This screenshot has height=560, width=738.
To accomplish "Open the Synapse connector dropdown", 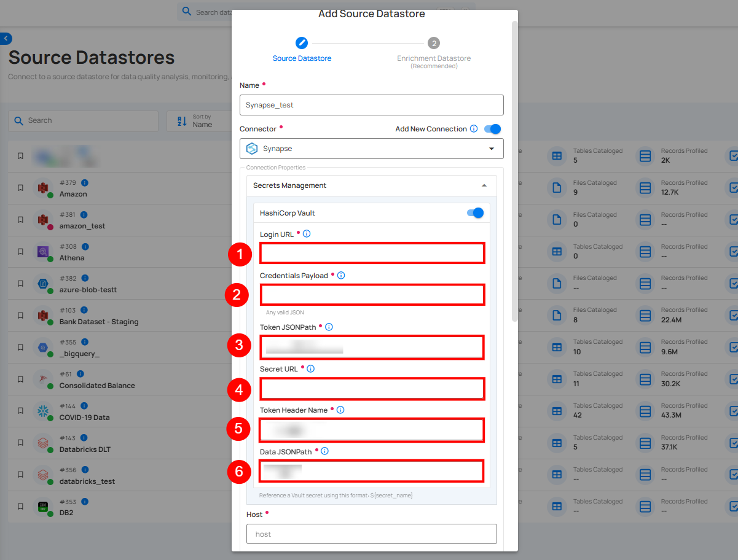I will pos(371,149).
